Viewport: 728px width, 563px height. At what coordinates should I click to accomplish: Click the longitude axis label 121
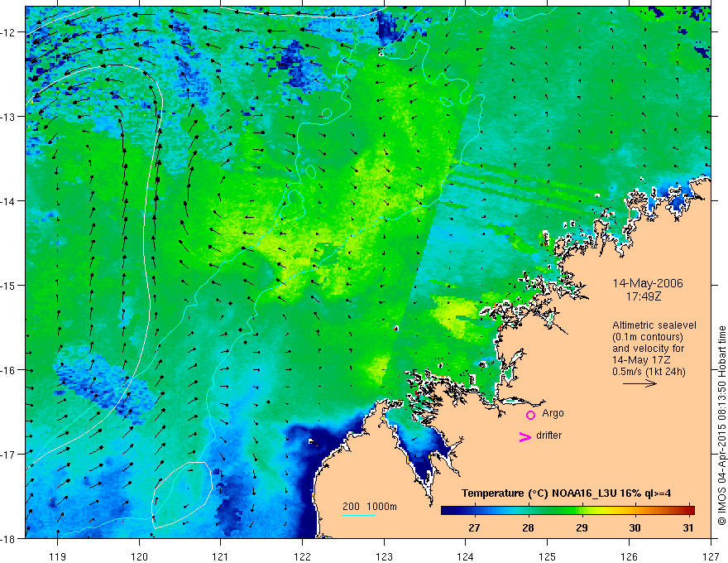(221, 556)
